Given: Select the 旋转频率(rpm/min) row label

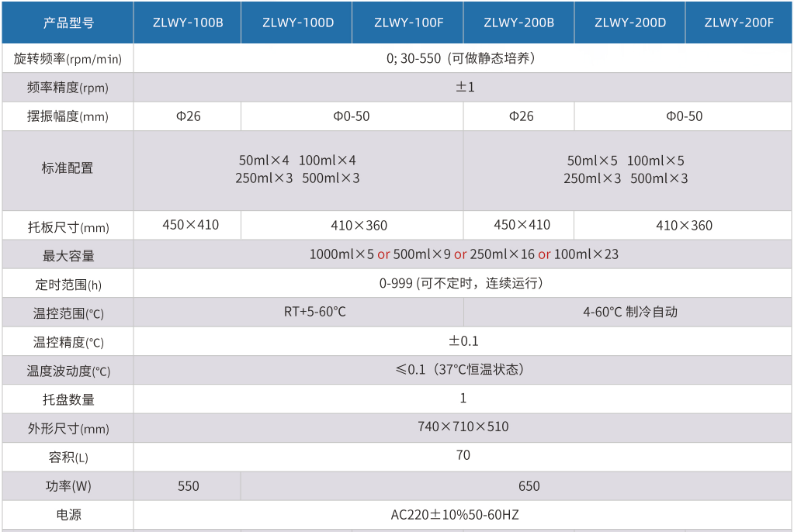Looking at the screenshot, I should (x=68, y=59).
